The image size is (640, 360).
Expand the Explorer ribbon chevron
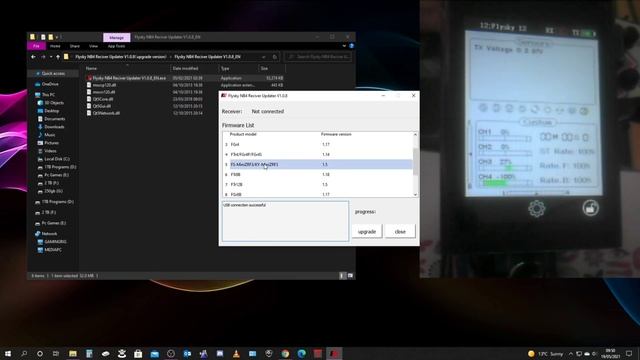point(344,46)
